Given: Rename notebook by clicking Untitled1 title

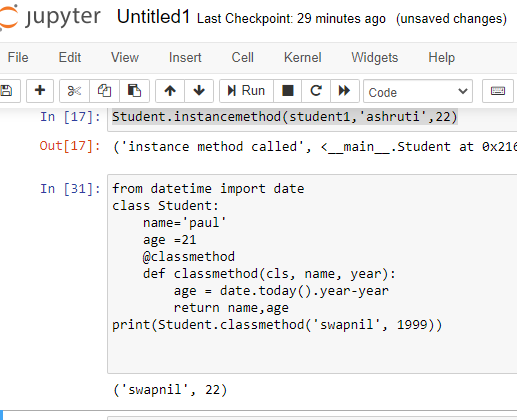Looking at the screenshot, I should tap(154, 17).
